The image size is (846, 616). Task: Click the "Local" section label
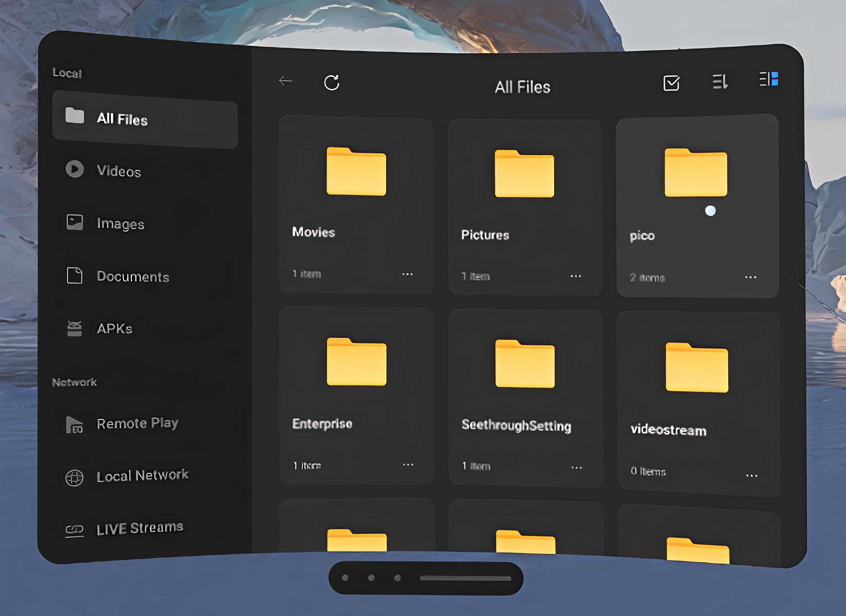tap(67, 73)
